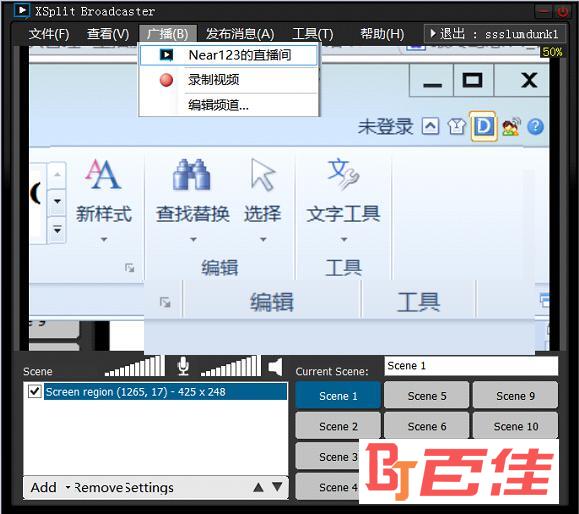The width and height of the screenshot is (579, 514).
Task: Open the 工具(T) menu
Action: coord(312,34)
